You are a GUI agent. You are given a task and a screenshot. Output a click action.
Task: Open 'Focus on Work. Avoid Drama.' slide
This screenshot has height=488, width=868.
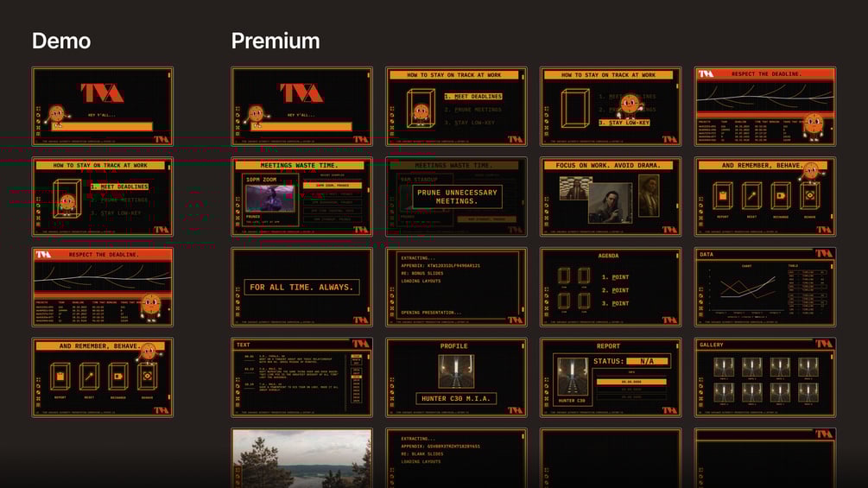click(611, 196)
